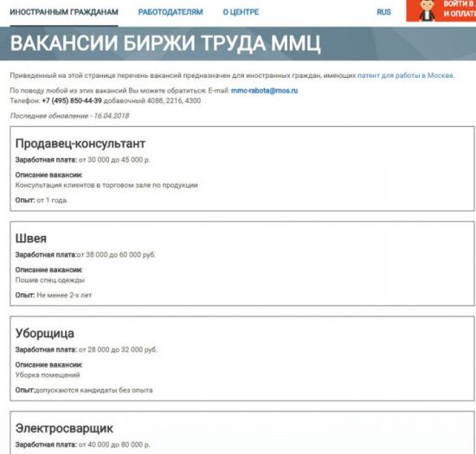Click the orange ВОЙТИ login button

[441, 10]
